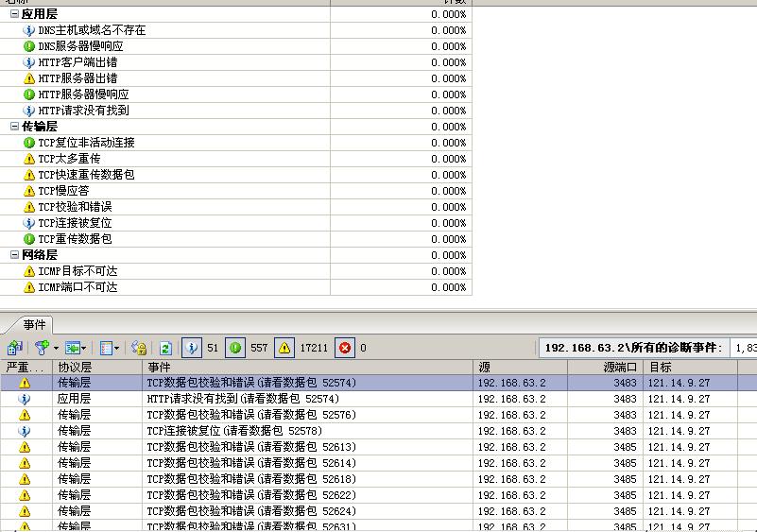Click the 192.168.63.2\所有的诊断事件 label
The image size is (757, 532).
coord(634,348)
